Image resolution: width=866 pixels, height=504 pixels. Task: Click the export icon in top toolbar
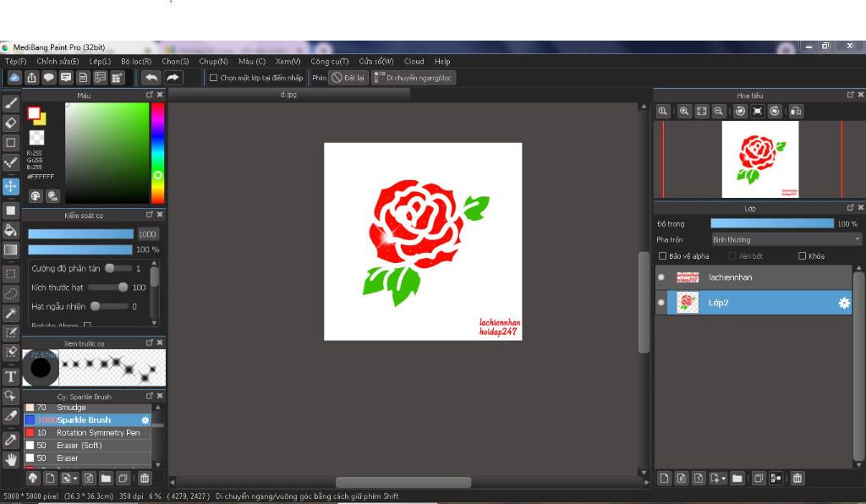(31, 78)
